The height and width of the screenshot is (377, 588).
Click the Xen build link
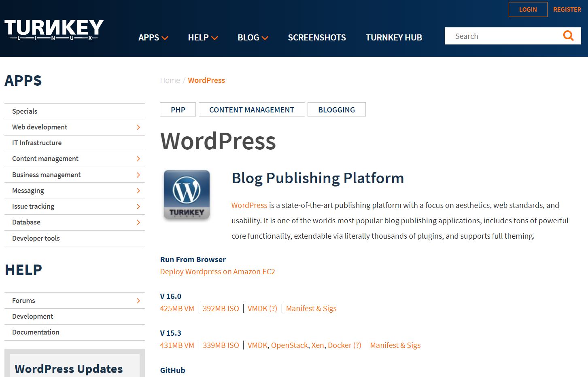point(318,345)
